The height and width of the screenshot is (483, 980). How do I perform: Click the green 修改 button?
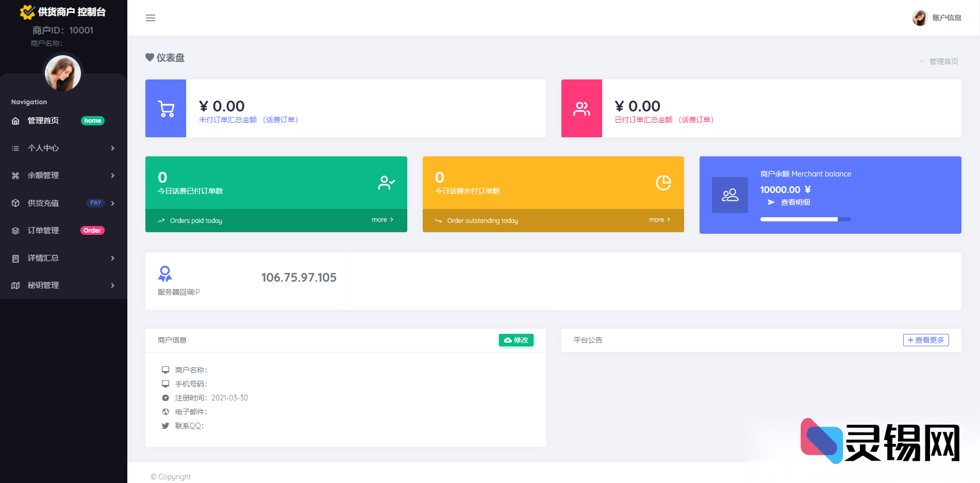point(516,340)
